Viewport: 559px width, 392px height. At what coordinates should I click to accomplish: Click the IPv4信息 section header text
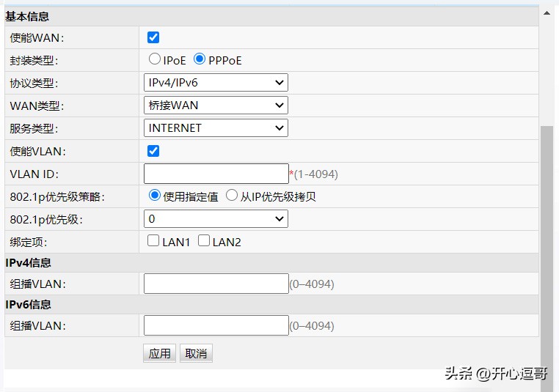click(x=28, y=263)
